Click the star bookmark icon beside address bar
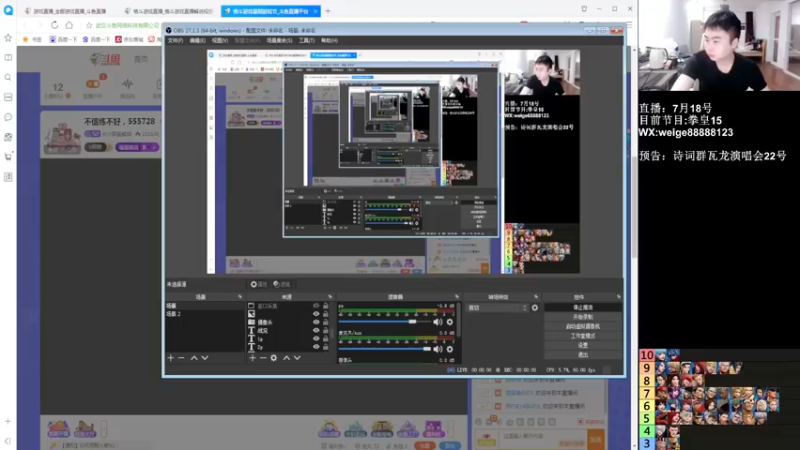This screenshot has height=450, width=800. (89, 25)
